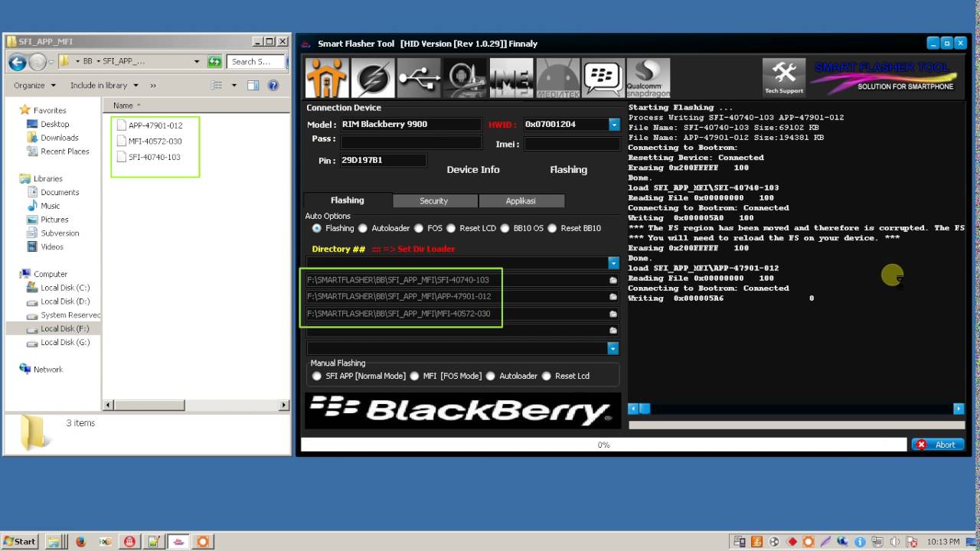980x551 pixels.
Task: Click Explorer back navigation arrow
Action: 17,62
